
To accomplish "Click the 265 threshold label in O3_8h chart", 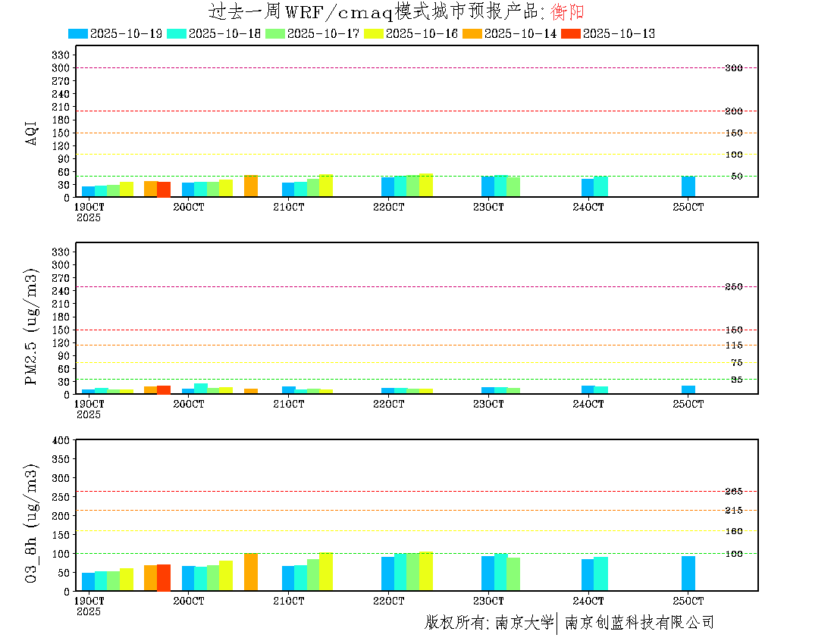I will click(733, 492).
